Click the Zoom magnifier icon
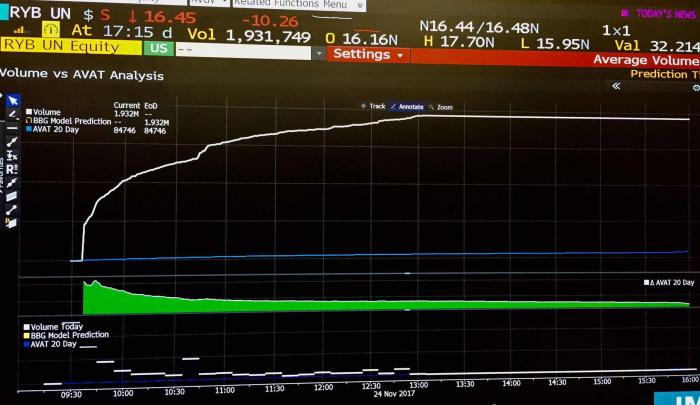 coord(431,107)
